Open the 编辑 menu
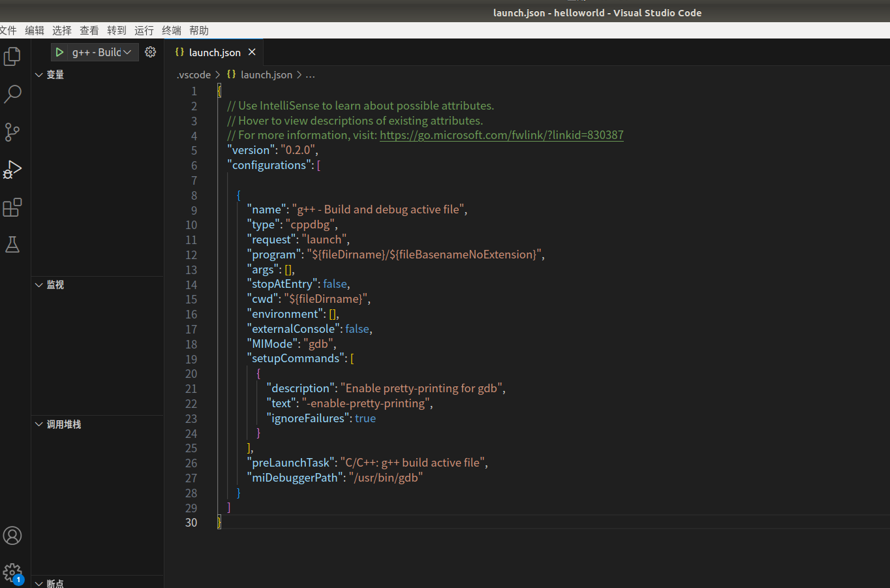 [x=35, y=31]
